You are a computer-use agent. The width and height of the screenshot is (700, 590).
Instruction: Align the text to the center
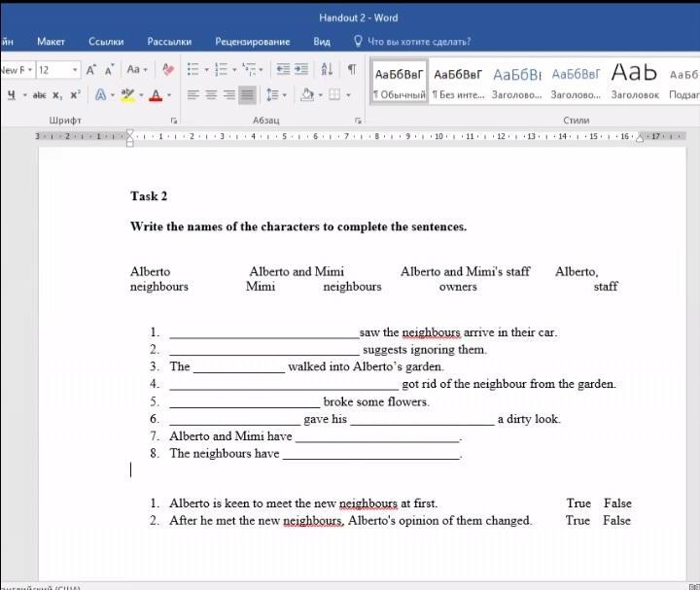(211, 95)
